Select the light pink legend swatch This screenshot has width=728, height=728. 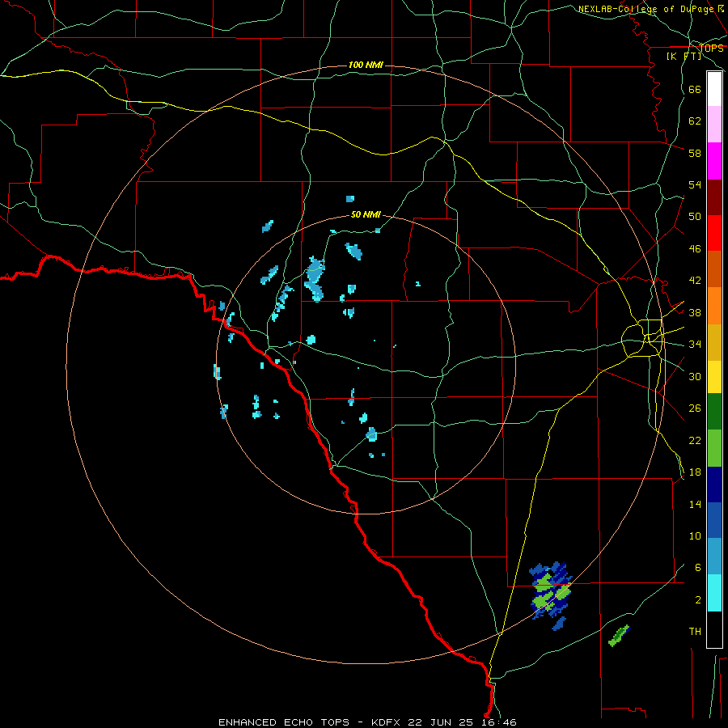(x=714, y=124)
